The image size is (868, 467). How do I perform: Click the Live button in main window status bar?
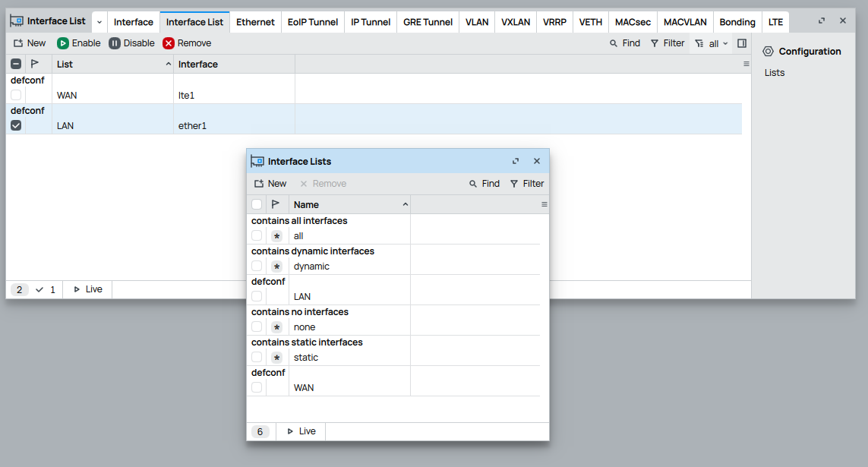click(x=88, y=289)
